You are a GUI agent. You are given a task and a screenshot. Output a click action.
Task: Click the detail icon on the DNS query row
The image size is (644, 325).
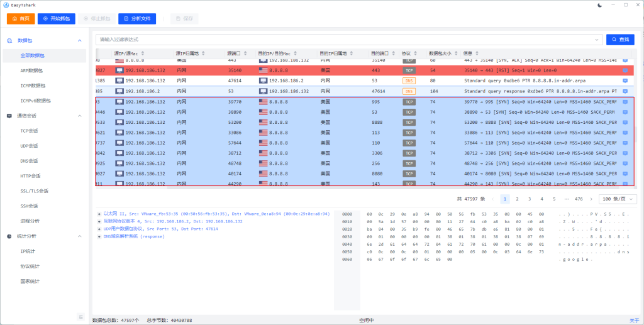[625, 81]
